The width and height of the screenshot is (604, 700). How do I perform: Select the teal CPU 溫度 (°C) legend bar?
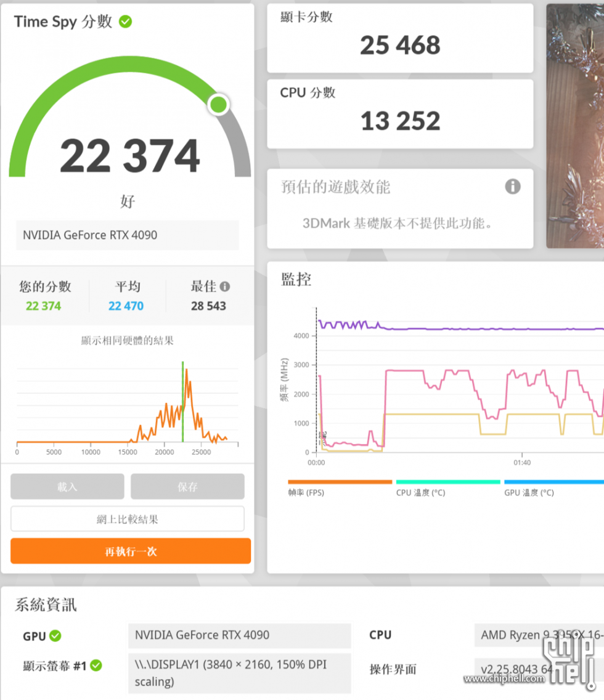448,482
